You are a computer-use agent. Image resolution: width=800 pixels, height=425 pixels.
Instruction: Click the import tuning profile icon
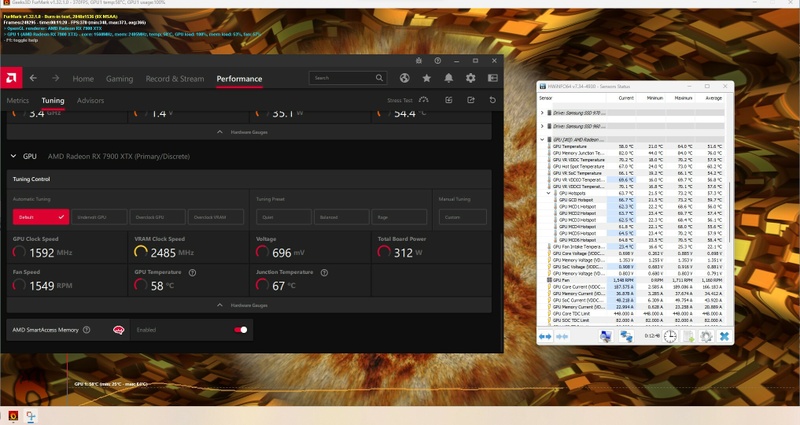[448, 100]
